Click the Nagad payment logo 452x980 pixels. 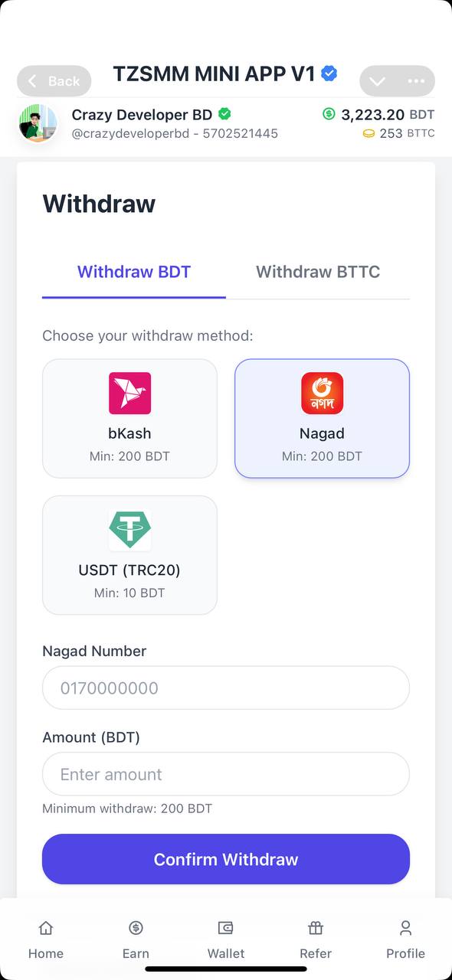tap(322, 393)
